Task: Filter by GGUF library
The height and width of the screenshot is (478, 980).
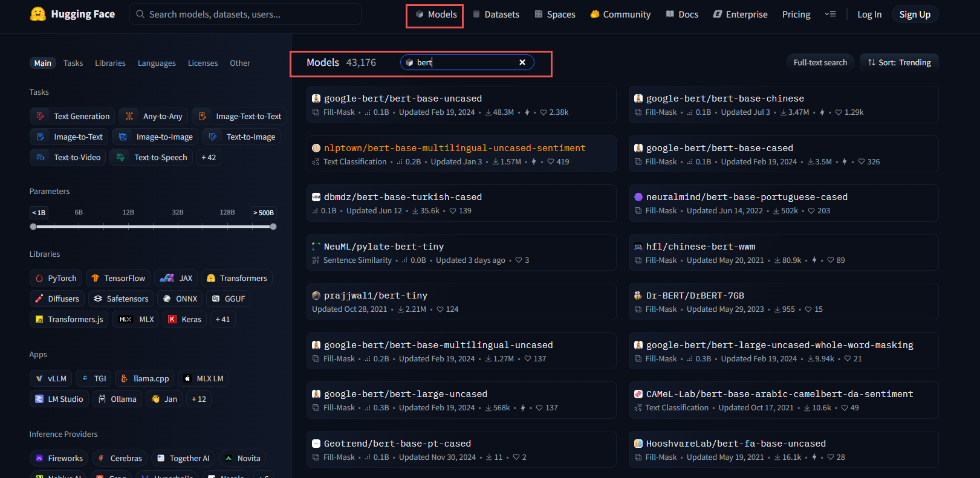Action: [x=229, y=299]
